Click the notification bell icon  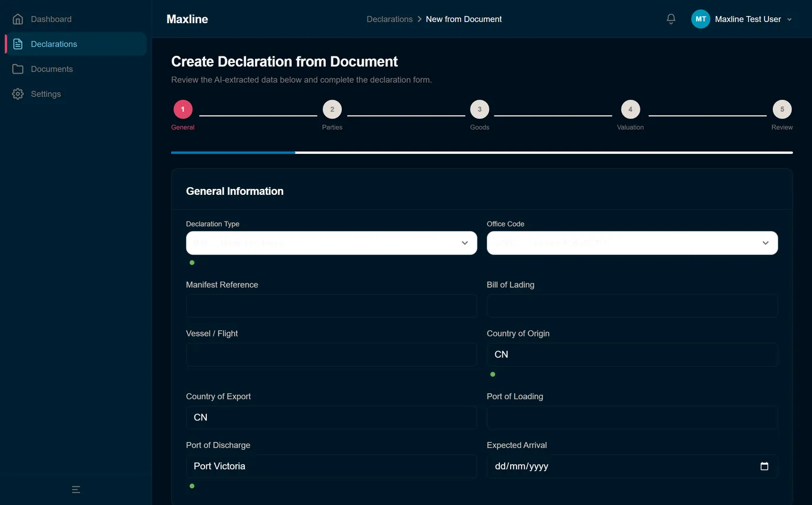(x=671, y=19)
